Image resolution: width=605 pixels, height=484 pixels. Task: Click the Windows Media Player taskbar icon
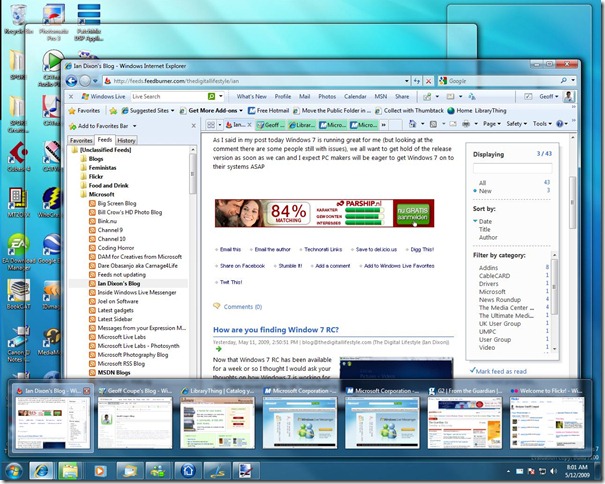[100, 470]
